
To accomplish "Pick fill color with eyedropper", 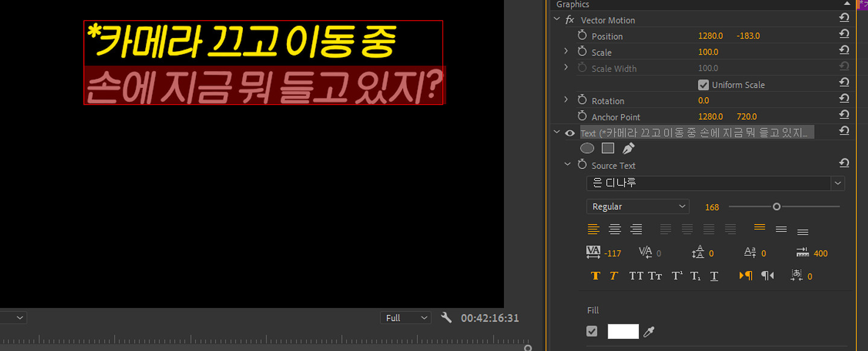I will (649, 331).
